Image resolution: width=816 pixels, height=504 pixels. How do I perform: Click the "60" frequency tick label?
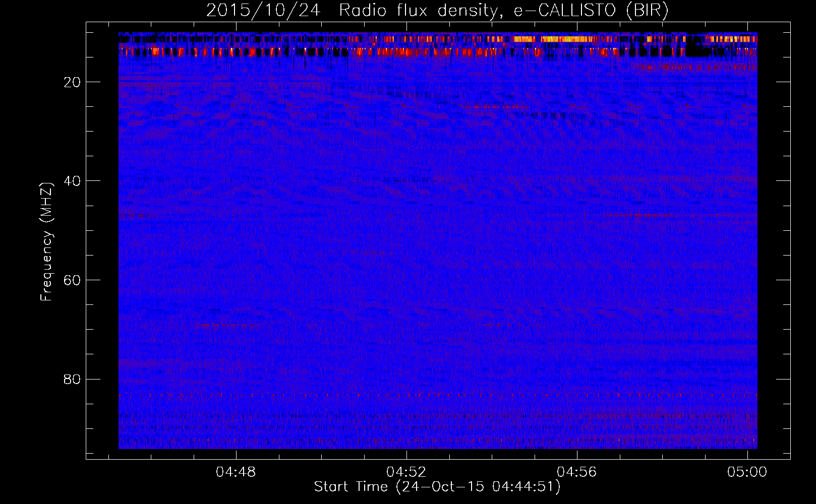(x=73, y=281)
